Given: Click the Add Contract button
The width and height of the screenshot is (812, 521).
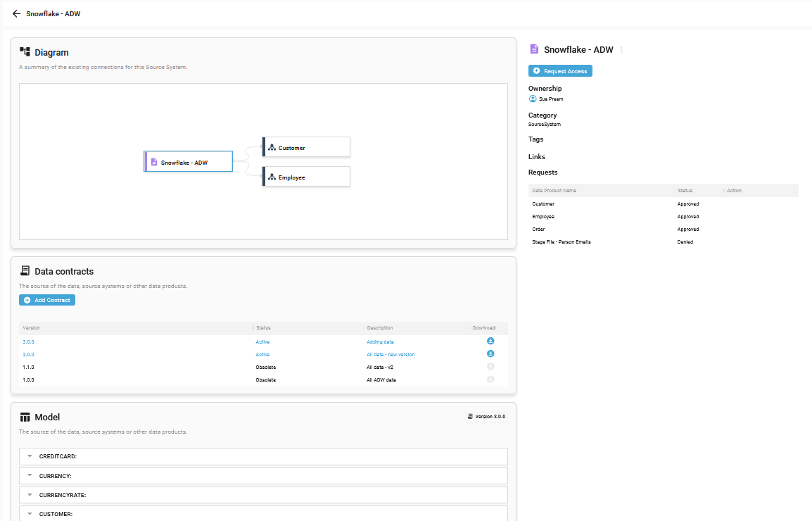Looking at the screenshot, I should click(x=47, y=300).
